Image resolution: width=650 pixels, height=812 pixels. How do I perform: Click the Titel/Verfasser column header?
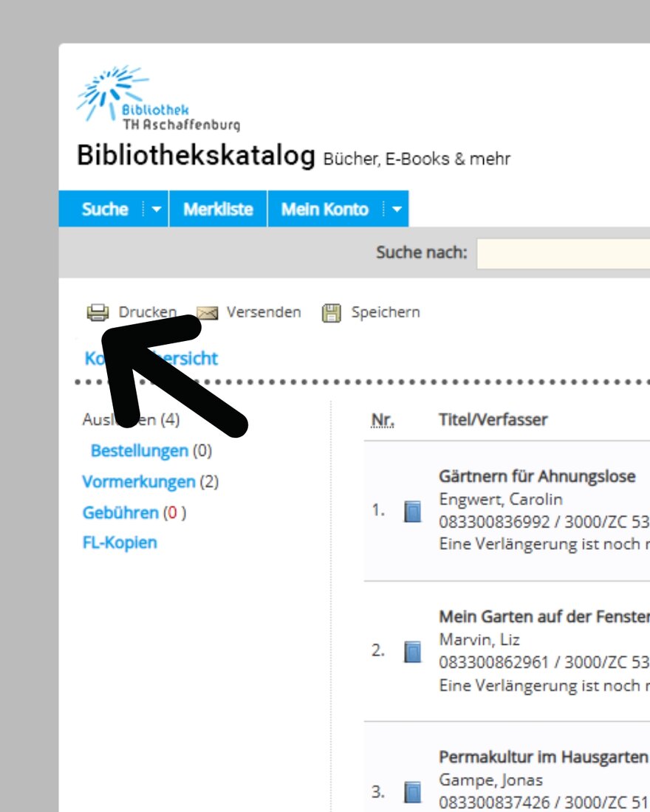pos(493,419)
